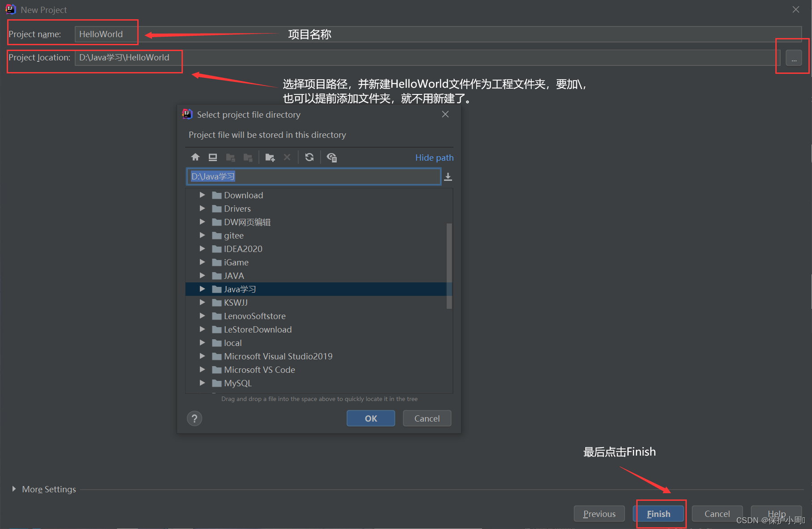
Task: Click Hide path link
Action: point(434,158)
